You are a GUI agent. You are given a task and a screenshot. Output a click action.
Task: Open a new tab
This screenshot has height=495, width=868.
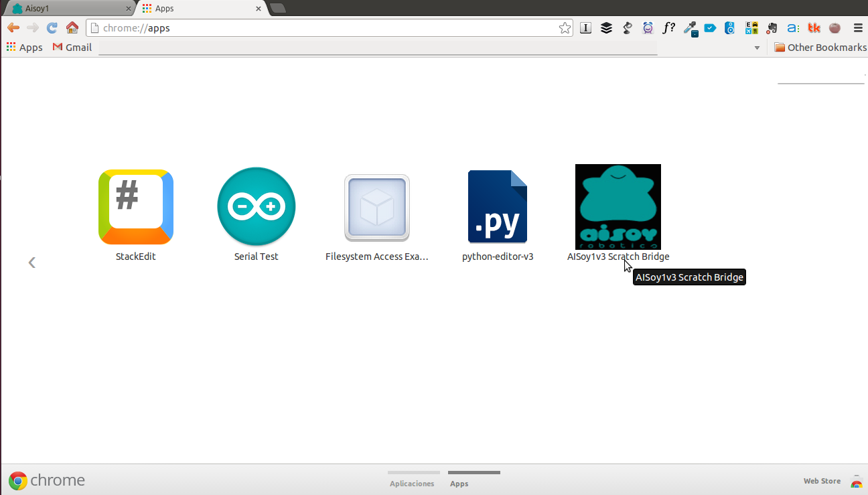pyautogui.click(x=277, y=8)
